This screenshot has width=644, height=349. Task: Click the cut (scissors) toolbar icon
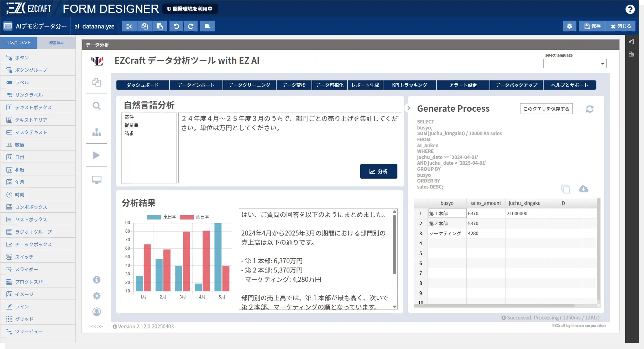point(130,26)
